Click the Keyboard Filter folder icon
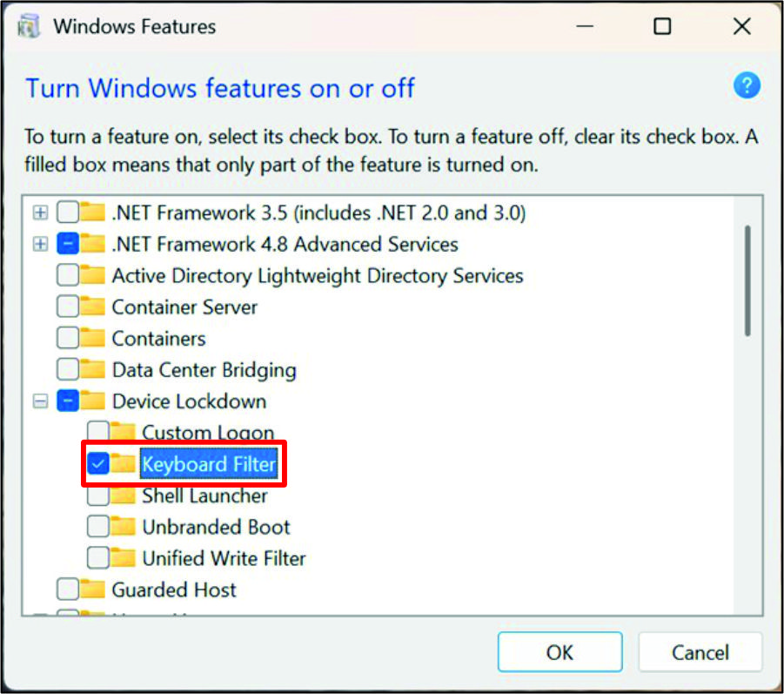The width and height of the screenshot is (784, 694). (123, 463)
